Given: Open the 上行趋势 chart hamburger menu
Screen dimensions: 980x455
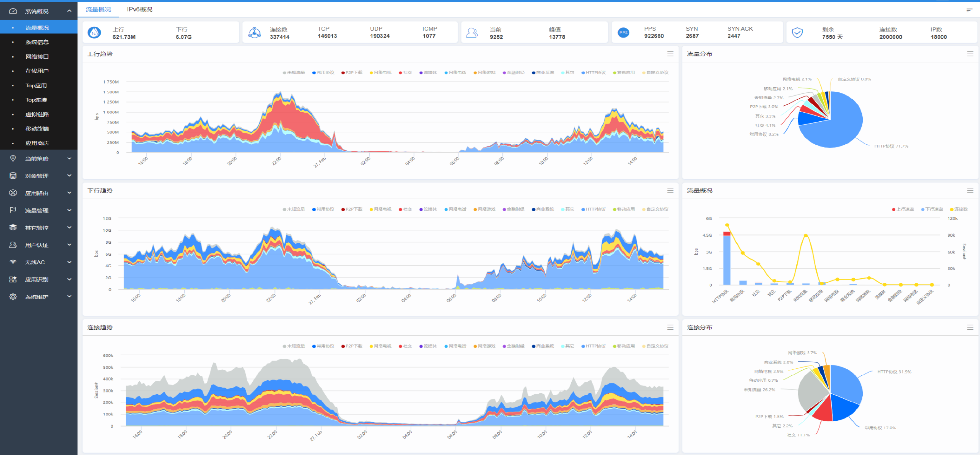Looking at the screenshot, I should [x=670, y=54].
